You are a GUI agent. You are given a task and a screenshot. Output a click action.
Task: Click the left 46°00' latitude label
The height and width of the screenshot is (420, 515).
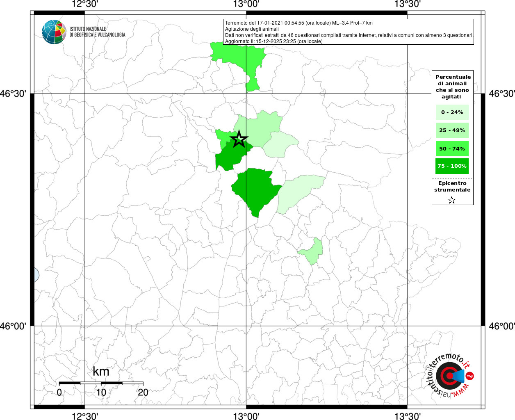(x=13, y=326)
